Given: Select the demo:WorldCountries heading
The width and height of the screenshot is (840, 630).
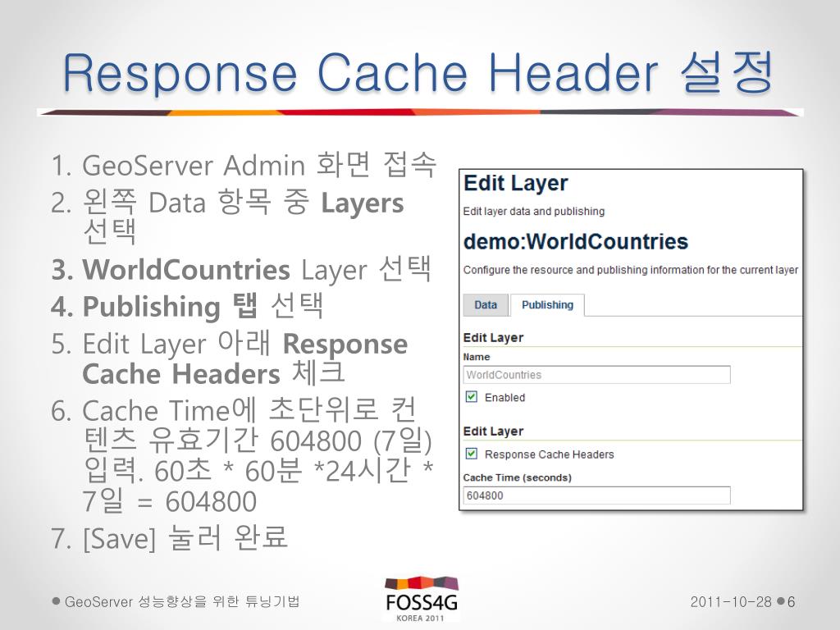Looking at the screenshot, I should pyautogui.click(x=575, y=242).
